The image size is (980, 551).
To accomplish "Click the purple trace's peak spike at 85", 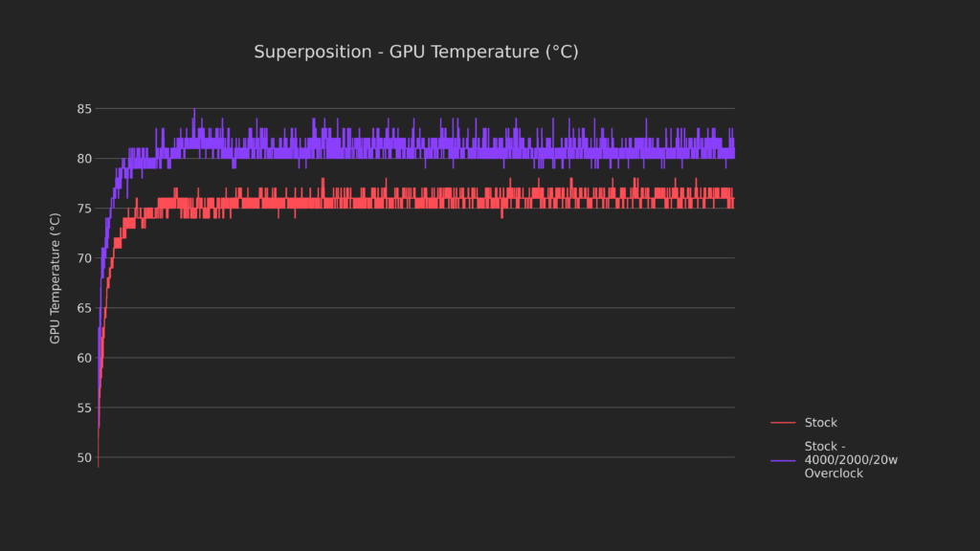I will point(194,110).
